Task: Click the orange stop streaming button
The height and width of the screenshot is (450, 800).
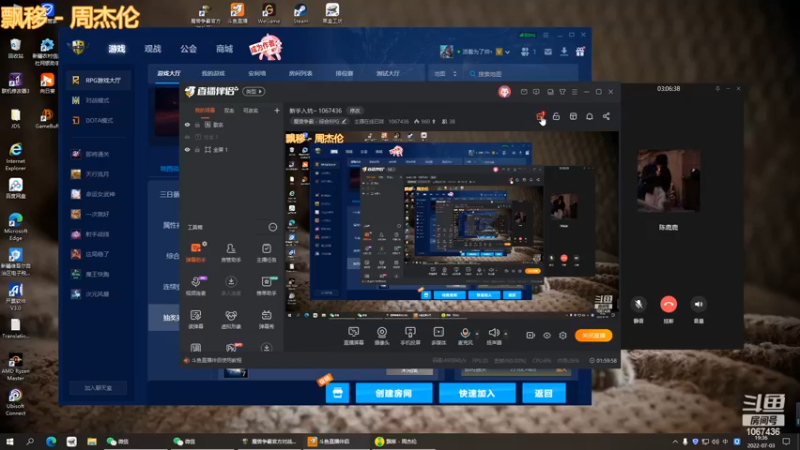Action: [x=593, y=335]
